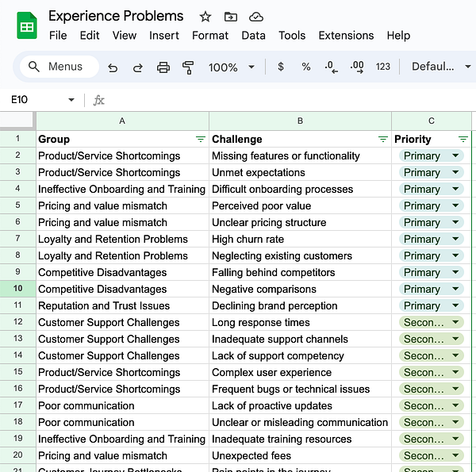Viewport: 476px width, 472px height.
Task: Open the Edit menu
Action: click(90, 36)
